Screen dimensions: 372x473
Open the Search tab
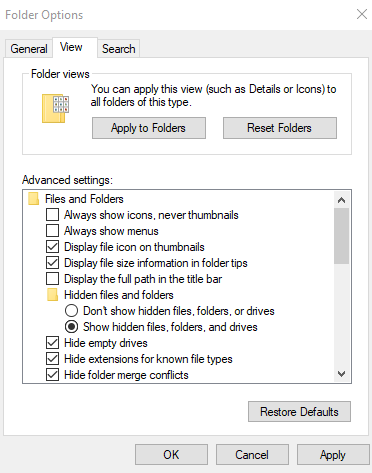119,49
